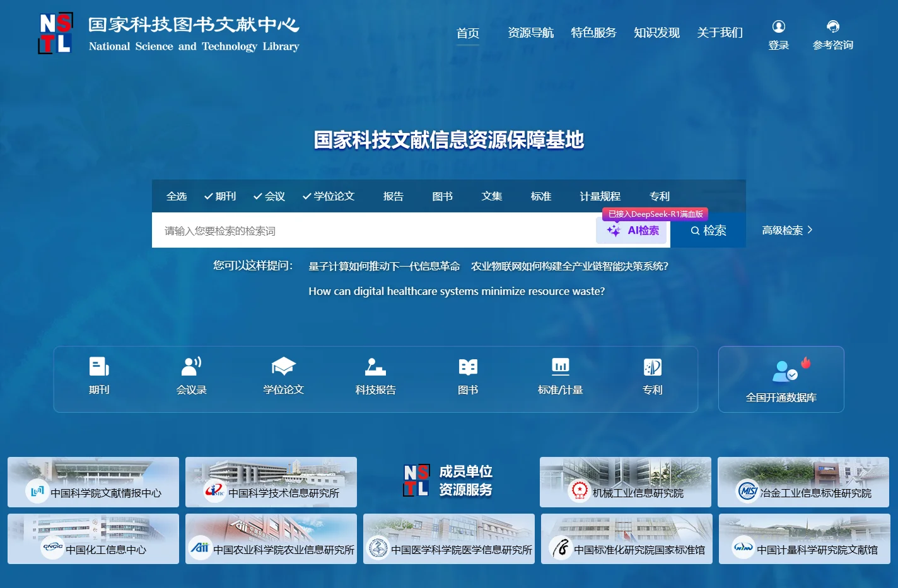Open 中国计量科学研究院文献馆 member card

pos(804,539)
